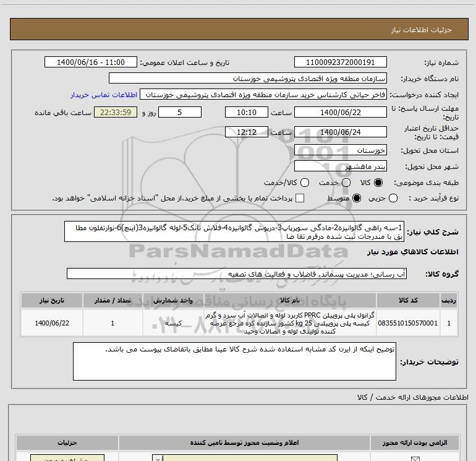This screenshot has height=461, width=476.
Task: Click the countdown timer 22:33:59
Action: point(116,113)
